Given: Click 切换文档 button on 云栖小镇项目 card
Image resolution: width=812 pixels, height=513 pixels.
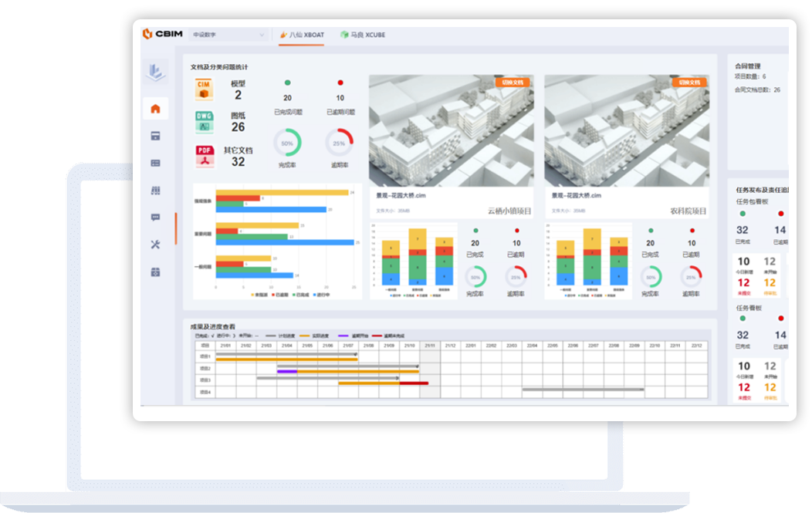Looking at the screenshot, I should pyautogui.click(x=513, y=82).
